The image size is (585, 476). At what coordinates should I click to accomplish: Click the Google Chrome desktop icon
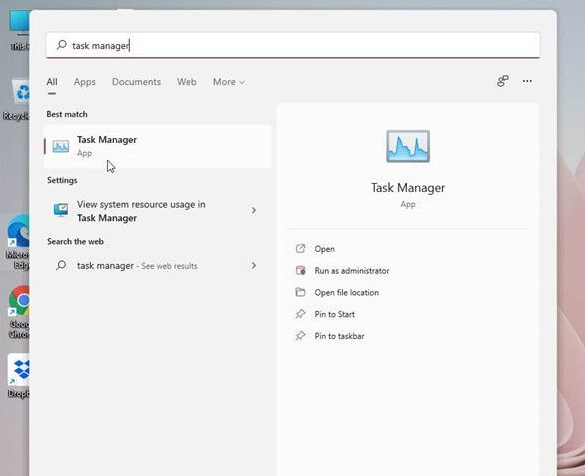[x=19, y=311]
